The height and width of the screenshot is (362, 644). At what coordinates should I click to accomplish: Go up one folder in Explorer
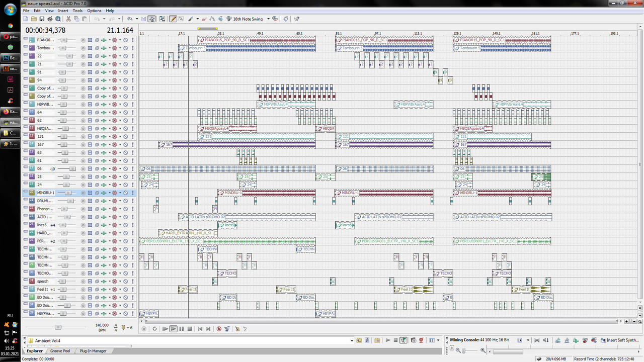pyautogui.click(x=359, y=340)
